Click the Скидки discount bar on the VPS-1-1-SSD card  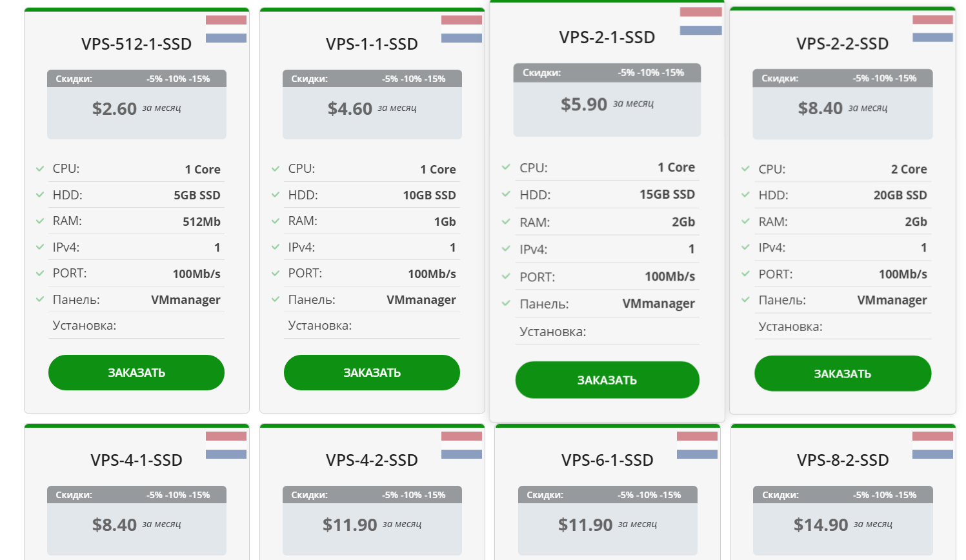coord(372,79)
